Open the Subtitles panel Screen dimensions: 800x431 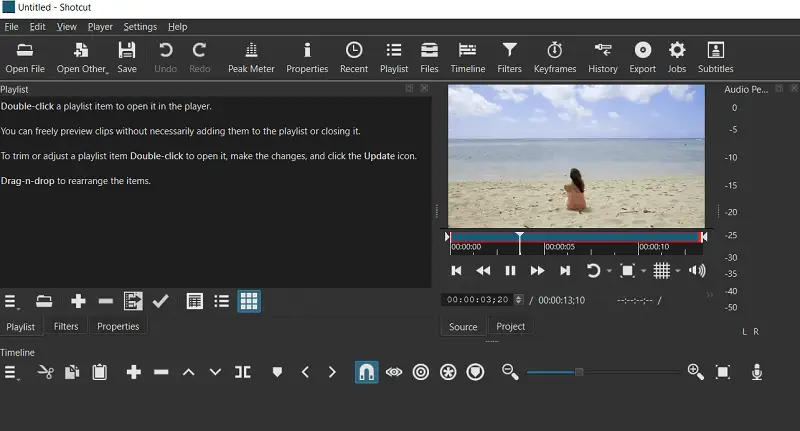[715, 58]
